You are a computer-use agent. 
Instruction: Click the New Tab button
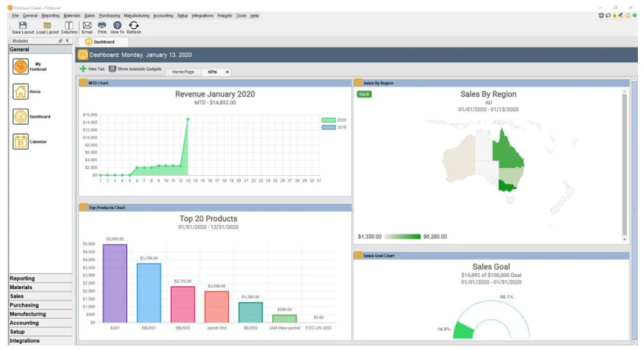[92, 69]
